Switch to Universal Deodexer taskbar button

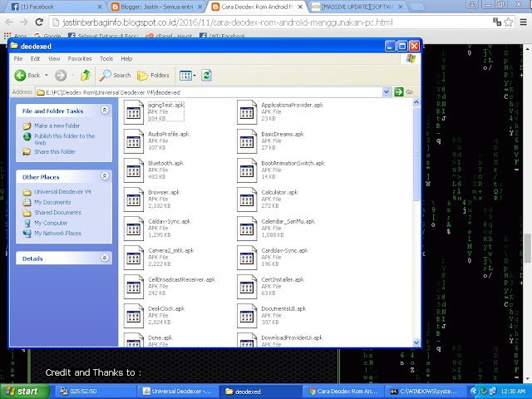179,392
